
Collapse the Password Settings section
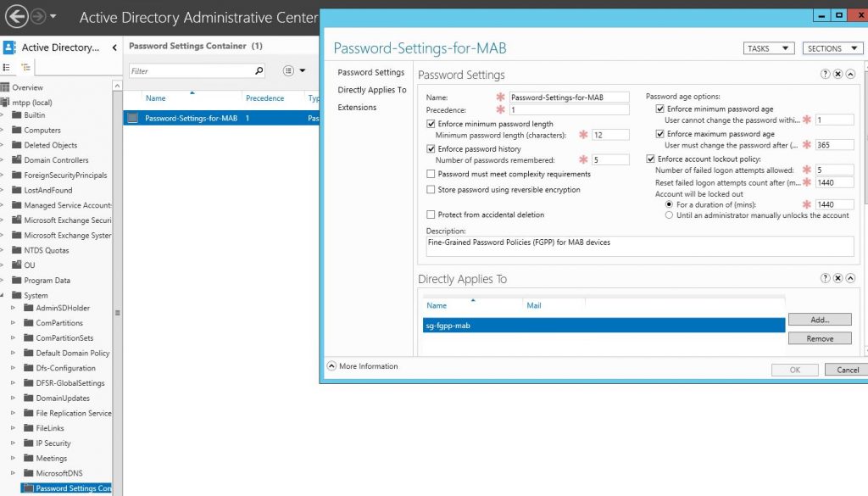851,74
